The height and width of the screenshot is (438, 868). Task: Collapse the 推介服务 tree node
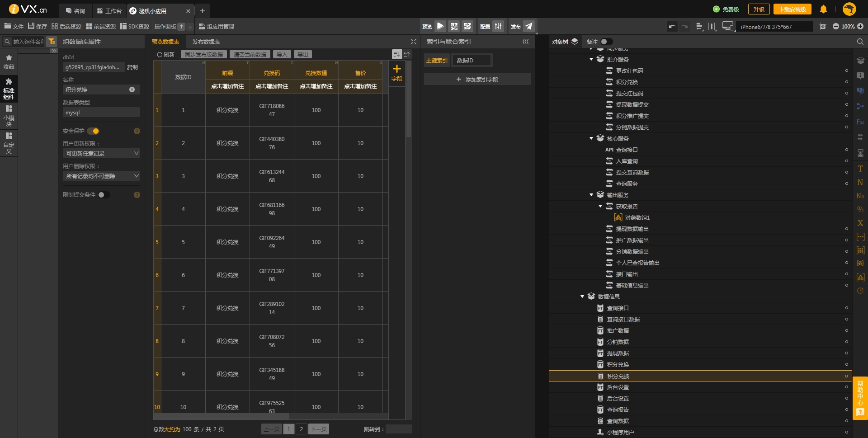591,59
